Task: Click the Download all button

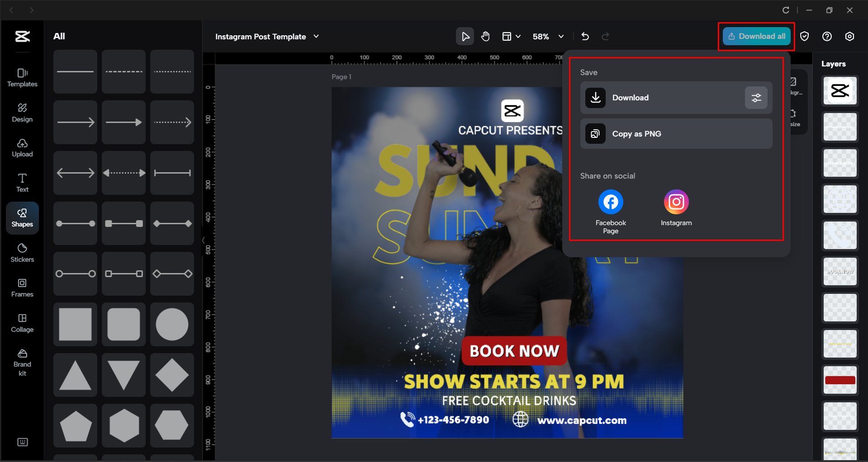Action: click(x=756, y=36)
